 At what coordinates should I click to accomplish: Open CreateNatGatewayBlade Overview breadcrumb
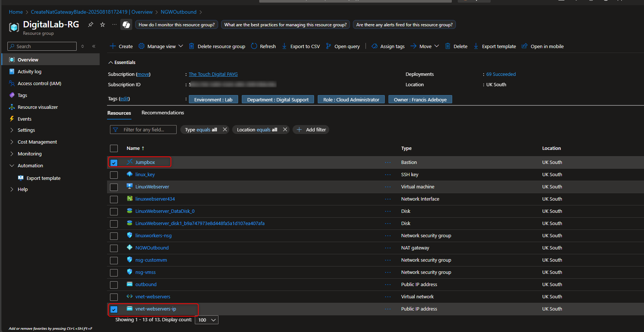click(x=91, y=12)
